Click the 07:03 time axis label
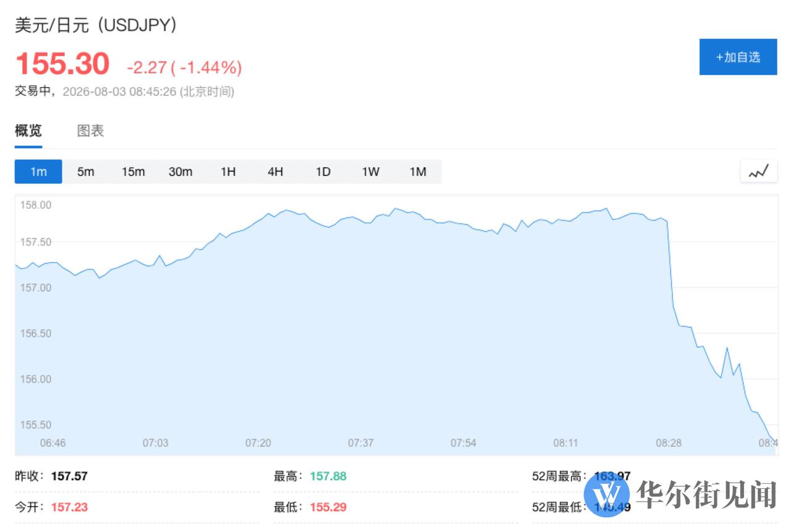 click(x=156, y=443)
